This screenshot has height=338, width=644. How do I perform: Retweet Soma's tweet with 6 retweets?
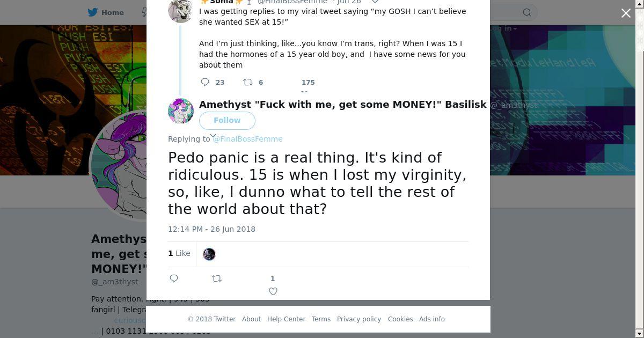pyautogui.click(x=248, y=82)
